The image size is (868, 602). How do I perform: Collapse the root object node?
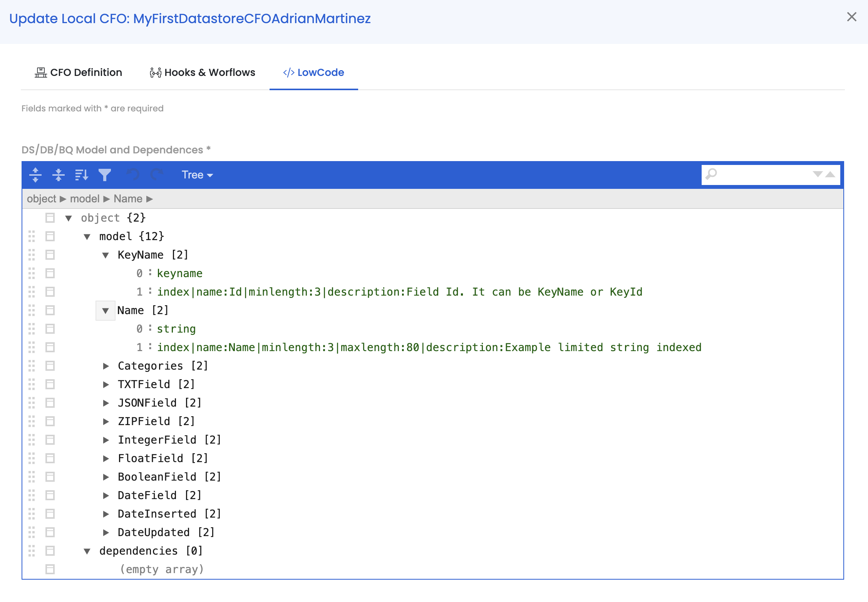pyautogui.click(x=69, y=218)
